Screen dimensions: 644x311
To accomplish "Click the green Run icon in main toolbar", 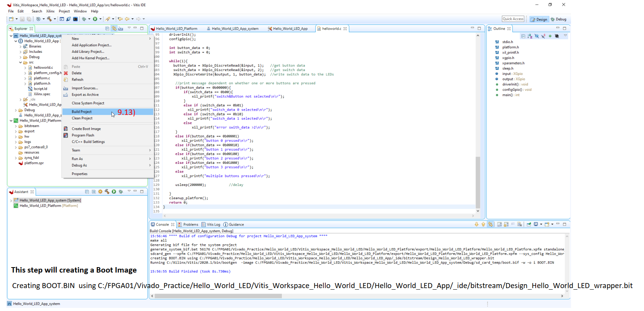I will point(95,19).
